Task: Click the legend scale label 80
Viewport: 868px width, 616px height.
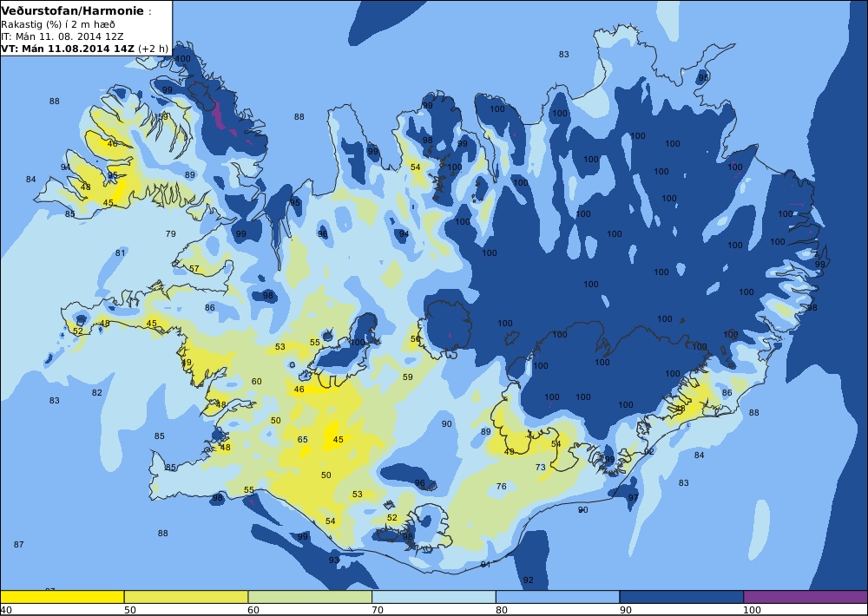Action: pyautogui.click(x=502, y=610)
